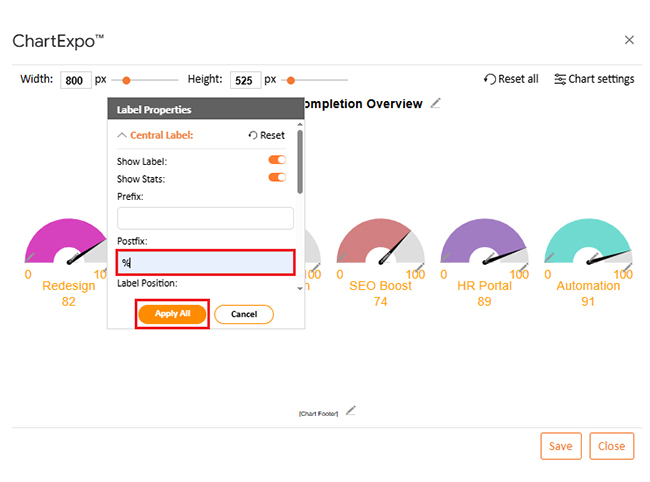Click the Close button at the bottom
The image size is (650, 482).
[x=611, y=446]
